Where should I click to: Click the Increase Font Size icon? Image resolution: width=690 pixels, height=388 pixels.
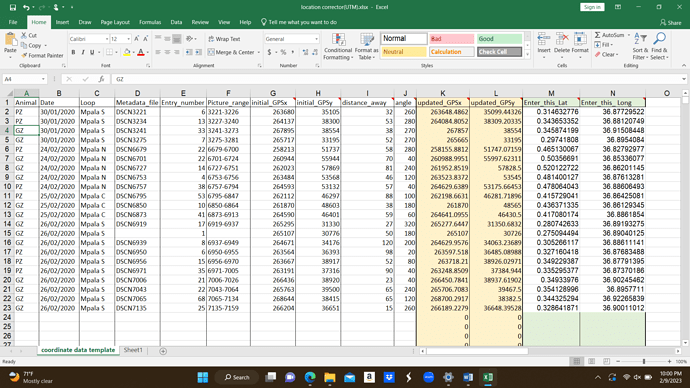[x=136, y=39]
